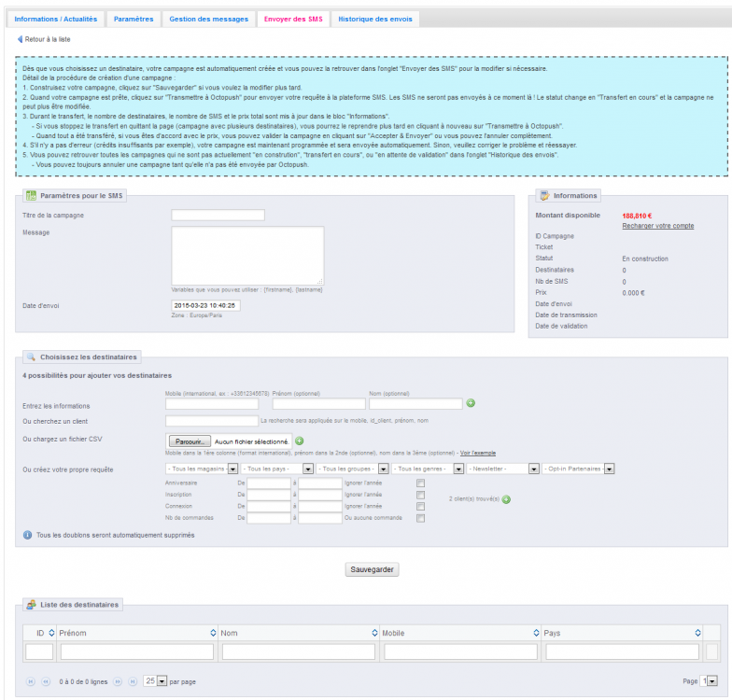The width and height of the screenshot is (732, 700).
Task: Open Recharger votre compte link
Action: point(657,226)
